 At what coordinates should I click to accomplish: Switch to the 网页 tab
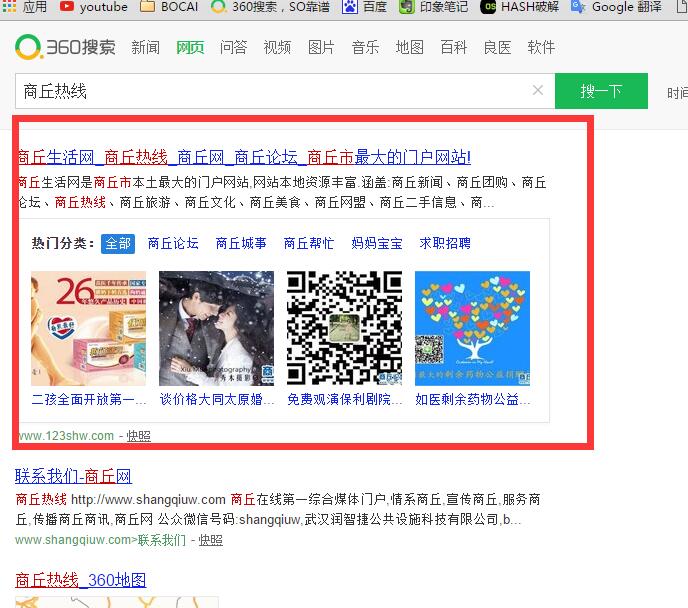190,47
